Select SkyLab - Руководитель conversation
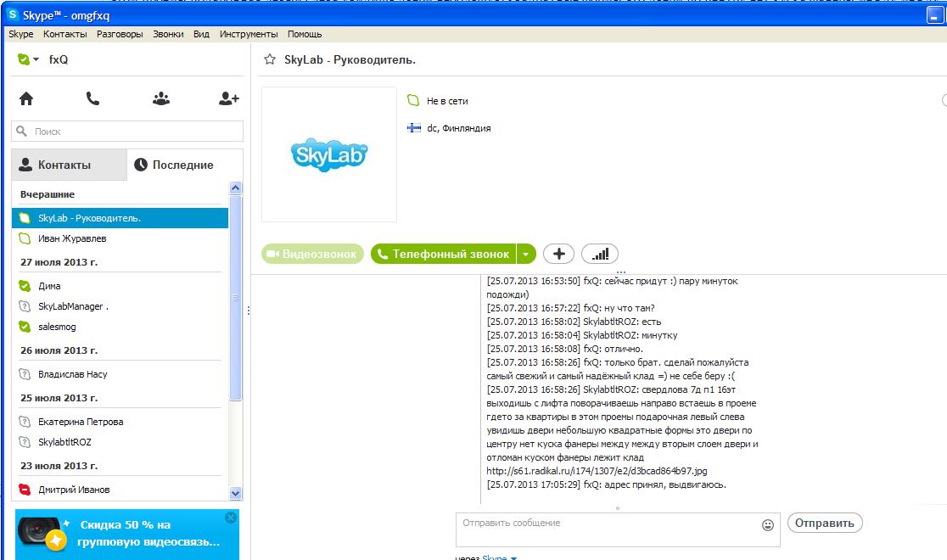 coord(120,218)
